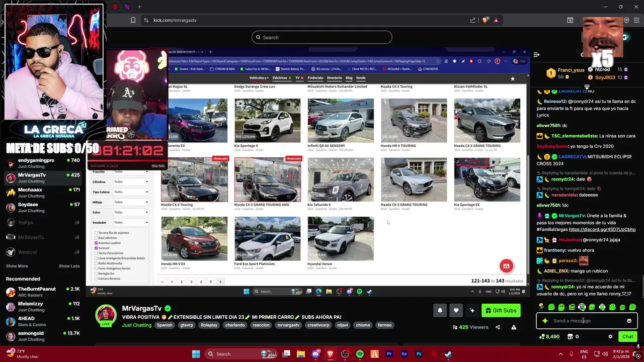Open the Tipo Cabina dropdown

click(131, 192)
